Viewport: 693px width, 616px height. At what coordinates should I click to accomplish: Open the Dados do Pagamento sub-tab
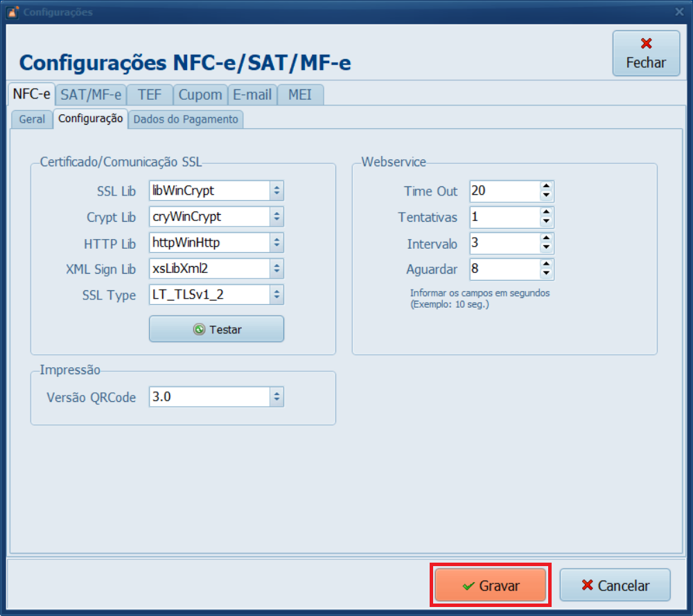coord(186,119)
